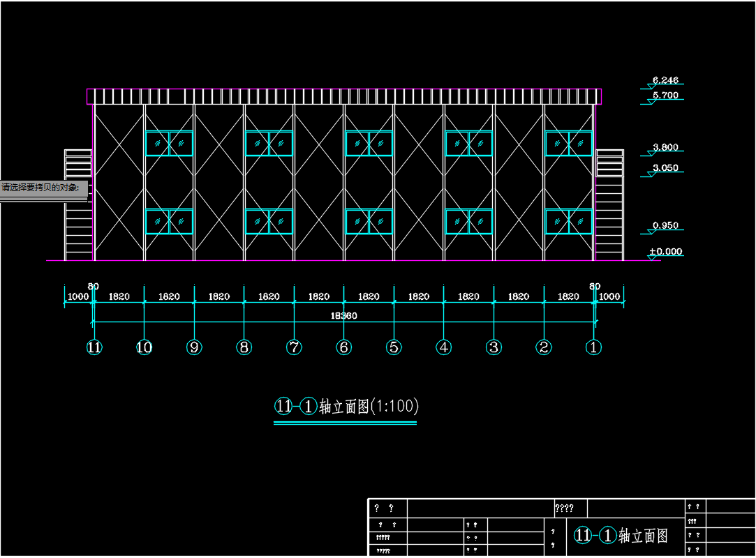
Task: Select axis bubble number 10
Action: coord(144,347)
